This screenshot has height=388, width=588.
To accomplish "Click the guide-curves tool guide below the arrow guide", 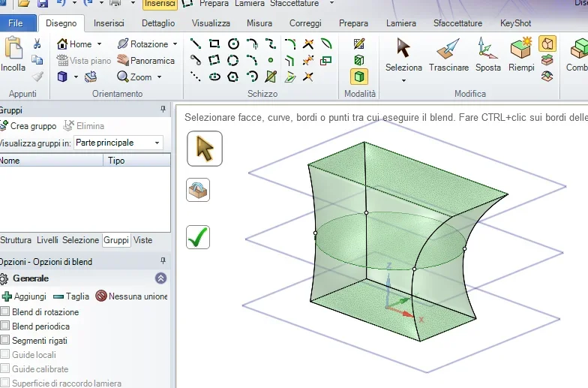I will pos(198,190).
